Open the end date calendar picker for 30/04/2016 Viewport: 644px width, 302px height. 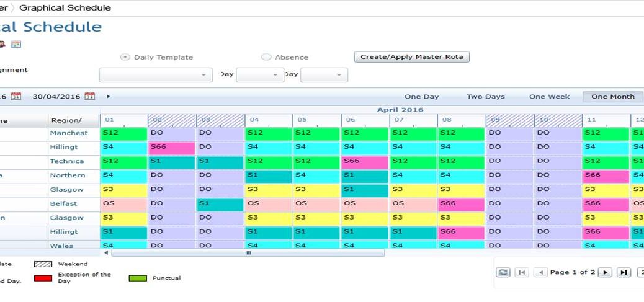pyautogui.click(x=89, y=96)
